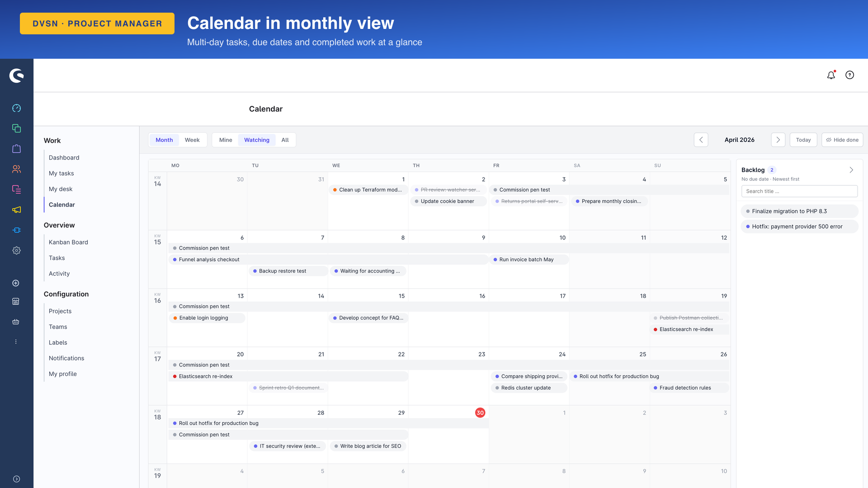Open My profile in Configuration
The height and width of the screenshot is (488, 868).
pos(63,374)
